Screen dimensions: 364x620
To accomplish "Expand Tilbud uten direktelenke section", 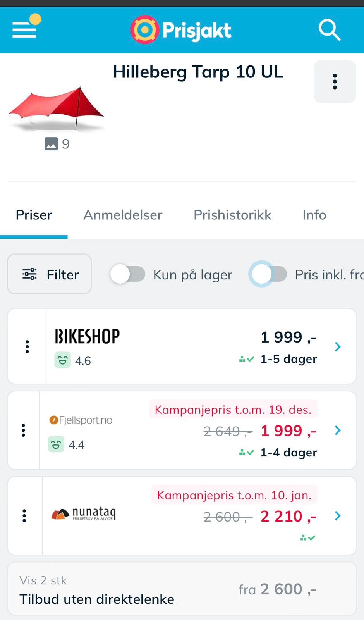I will click(x=182, y=589).
